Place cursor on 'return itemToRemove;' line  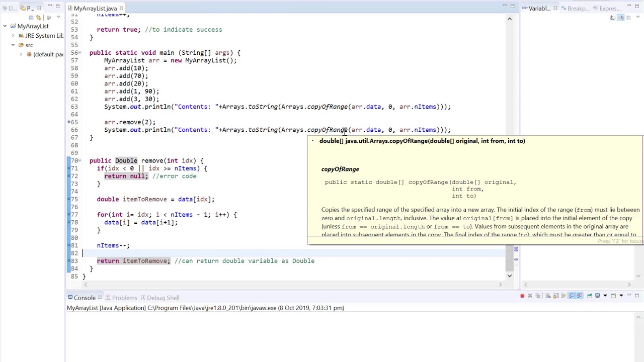click(133, 261)
